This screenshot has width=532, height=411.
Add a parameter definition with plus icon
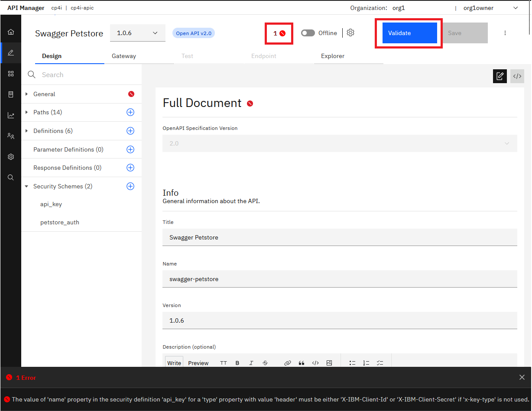pos(130,149)
